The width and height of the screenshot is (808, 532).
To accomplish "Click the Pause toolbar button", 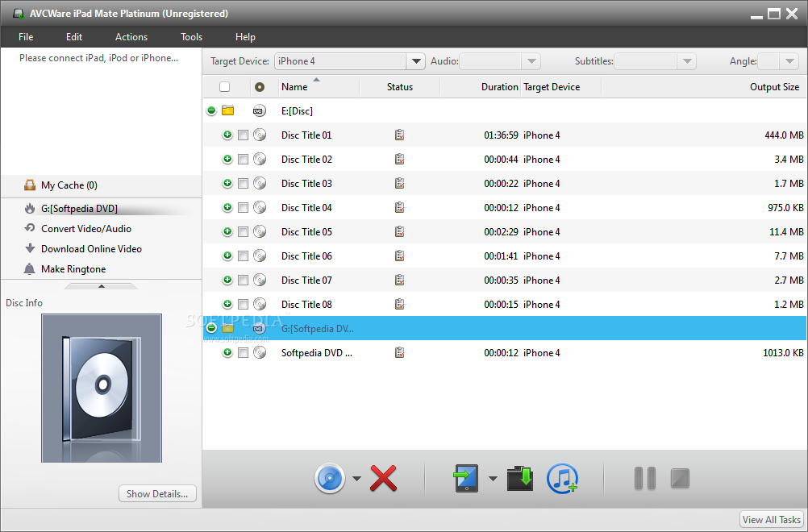I will (644, 479).
